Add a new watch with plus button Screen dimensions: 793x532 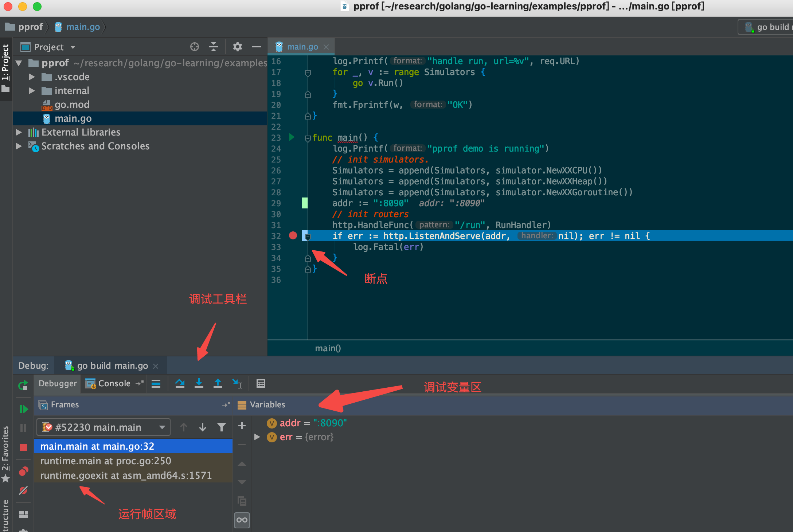(x=242, y=426)
